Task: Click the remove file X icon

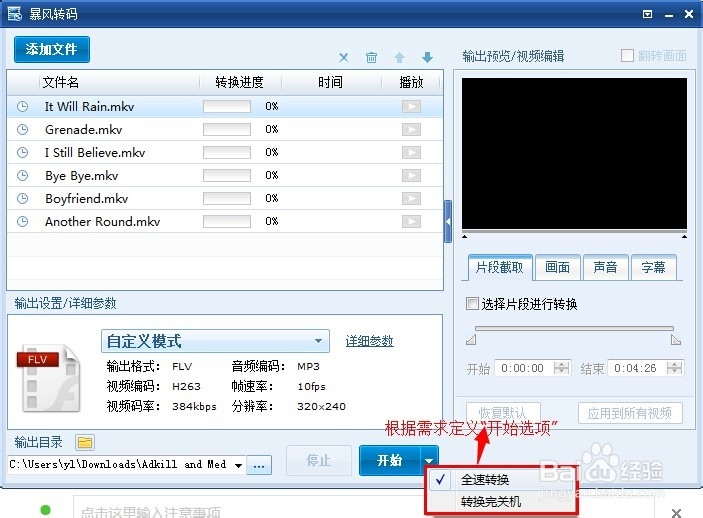Action: pyautogui.click(x=343, y=57)
